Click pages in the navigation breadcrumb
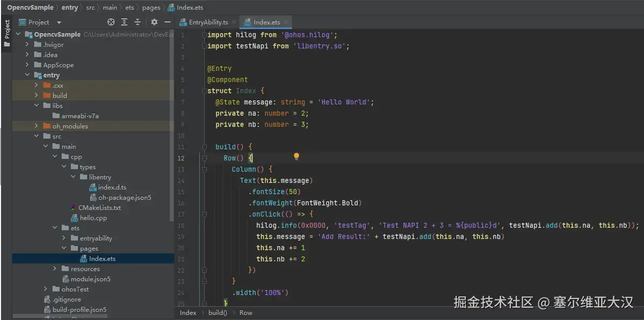Viewport: 644px width, 320px height. point(151,8)
